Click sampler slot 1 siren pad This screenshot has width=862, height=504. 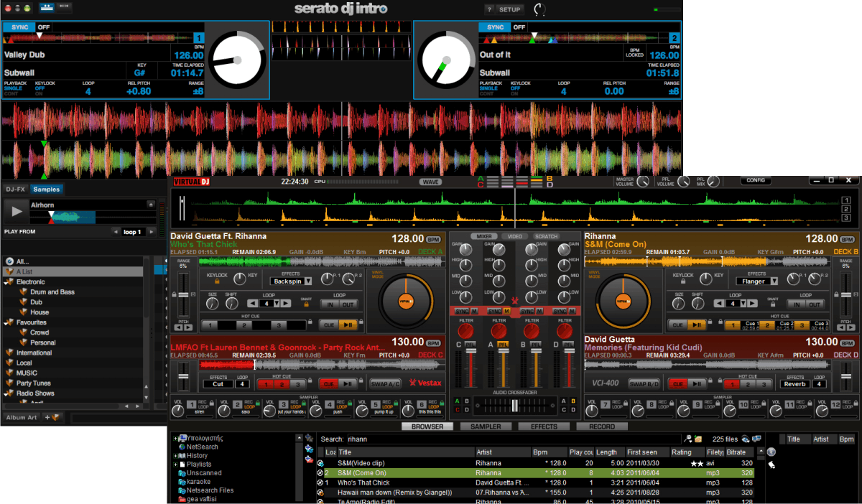coord(192,406)
